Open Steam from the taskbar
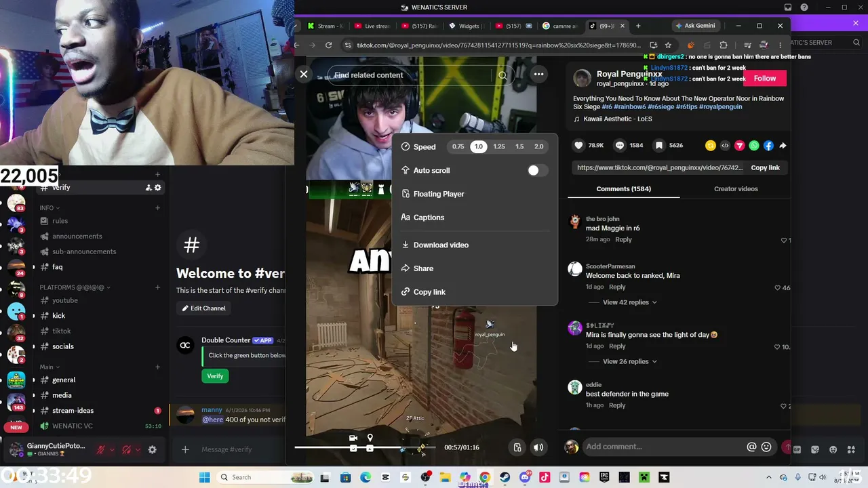Viewport: 868px width, 488px height. pos(505,477)
